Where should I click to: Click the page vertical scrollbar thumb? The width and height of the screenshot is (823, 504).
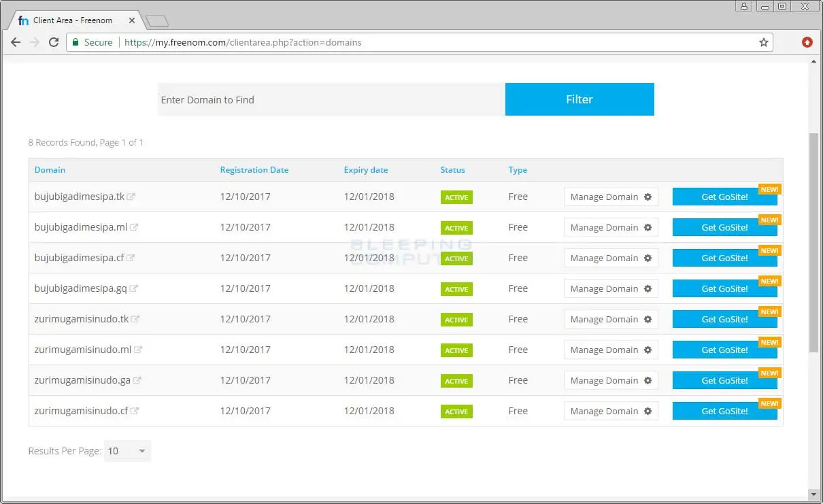coord(813,242)
